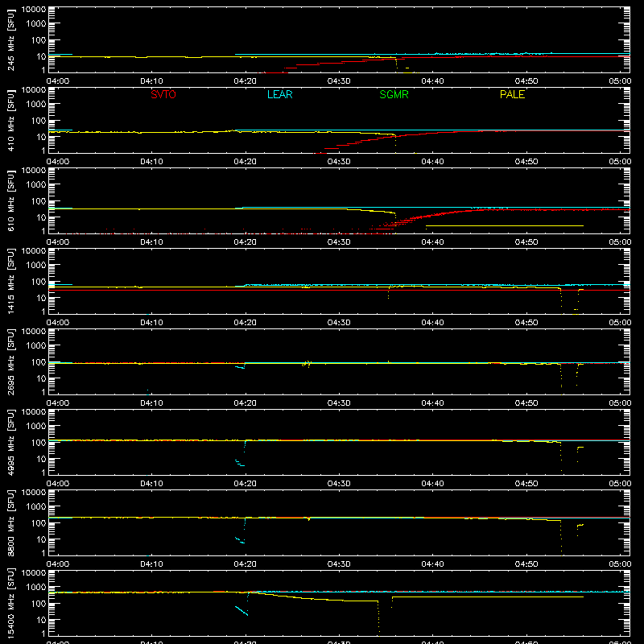The height and width of the screenshot is (644, 644).
Task: Click the 100 y-axis value on the 8800 MHz plot
Action: [x=39, y=523]
